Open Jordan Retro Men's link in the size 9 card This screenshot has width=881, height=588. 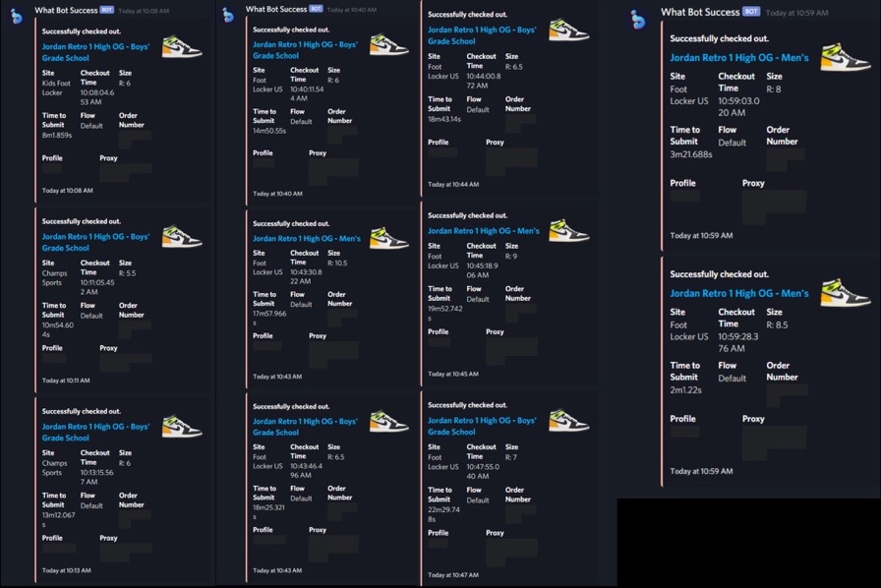[483, 230]
